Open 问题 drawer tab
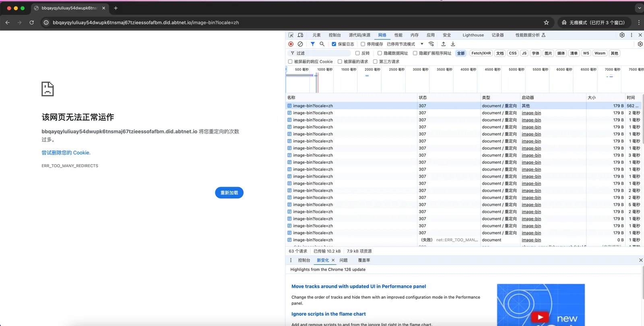This screenshot has width=644, height=326. [343, 260]
